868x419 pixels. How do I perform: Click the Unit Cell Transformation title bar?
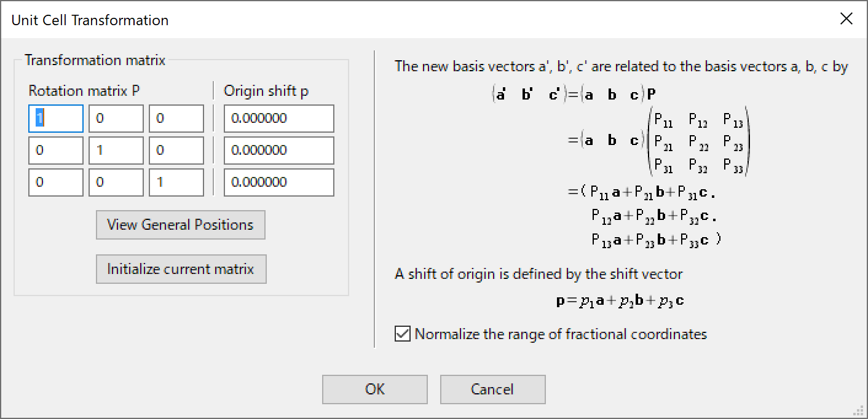pos(369,20)
